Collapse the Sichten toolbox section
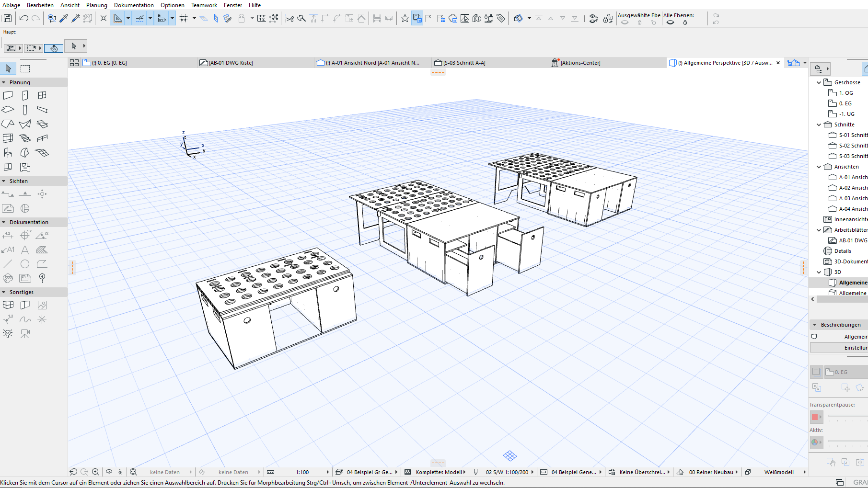868x488 pixels. (4, 181)
